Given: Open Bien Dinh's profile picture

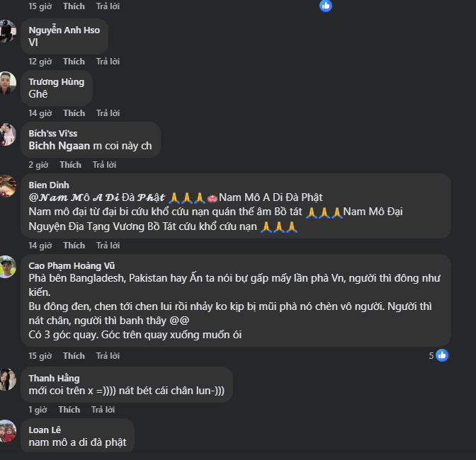Looking at the screenshot, I should coord(7,186).
